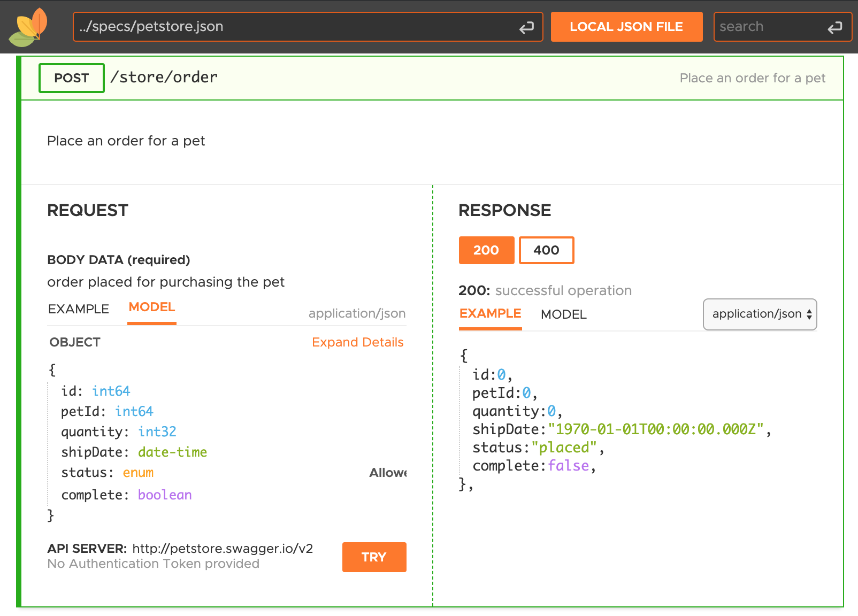Click the LOCAL JSON FILE button
This screenshot has height=616, width=858.
point(626,27)
